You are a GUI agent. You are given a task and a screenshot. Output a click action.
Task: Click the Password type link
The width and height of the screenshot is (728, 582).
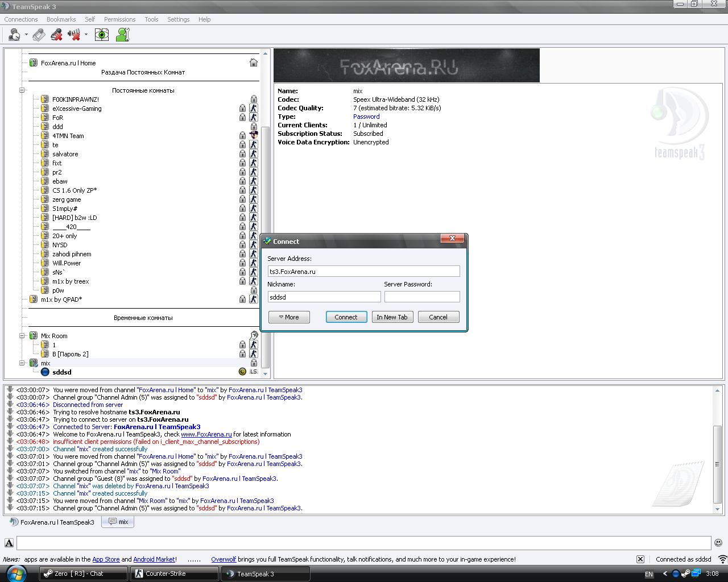(x=366, y=117)
